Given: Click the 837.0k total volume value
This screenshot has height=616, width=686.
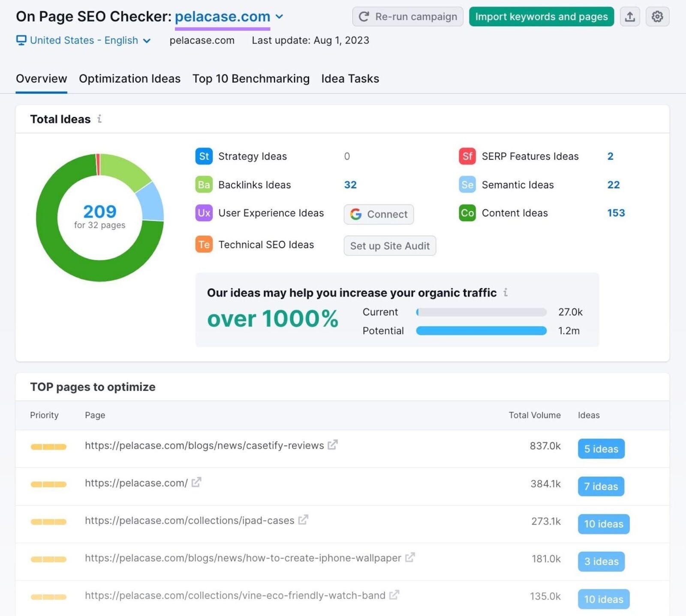Looking at the screenshot, I should pyautogui.click(x=545, y=446).
